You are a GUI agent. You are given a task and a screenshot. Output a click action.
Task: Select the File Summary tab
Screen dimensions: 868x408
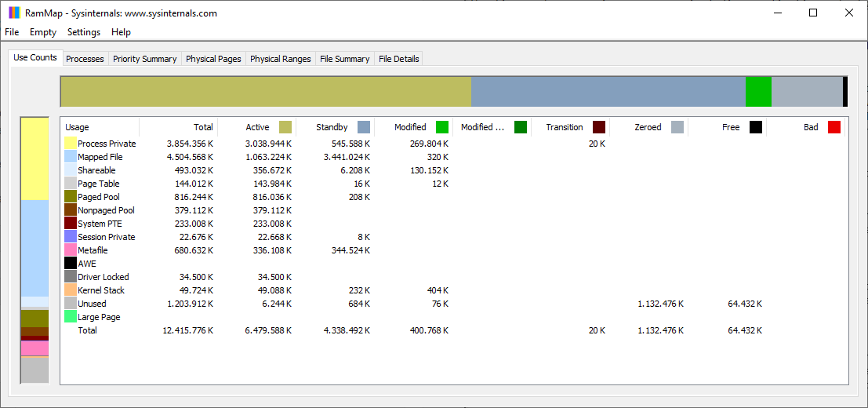(x=344, y=59)
